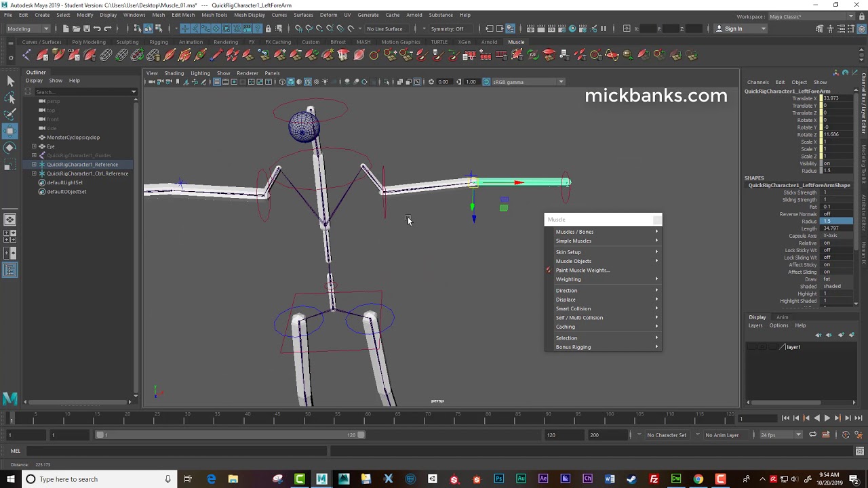The image size is (868, 488).
Task: Click the Redo arrow icon
Action: (107, 28)
